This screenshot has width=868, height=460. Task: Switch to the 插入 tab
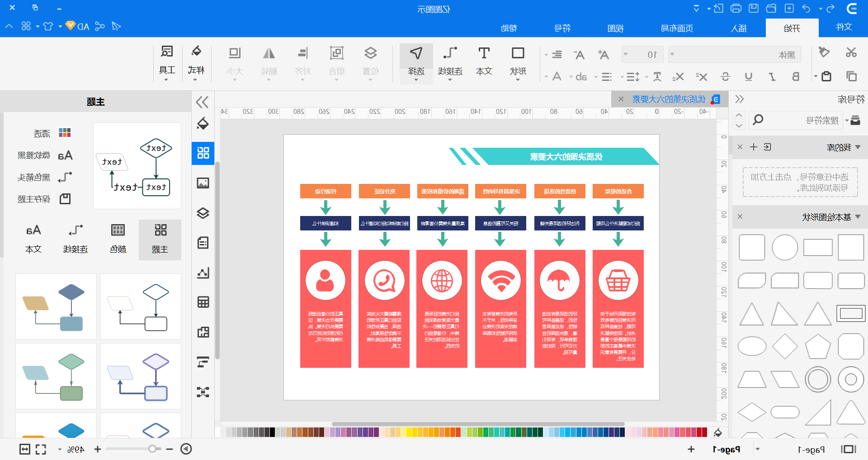(x=739, y=28)
